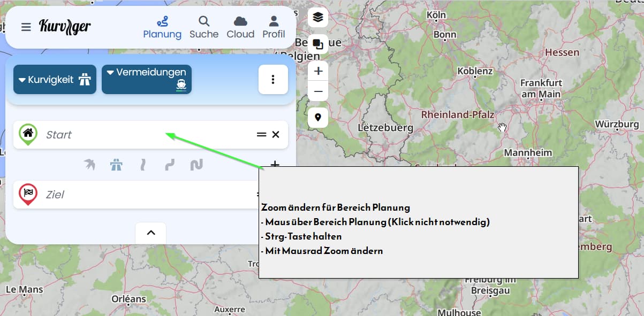Switch to the Suche tab
Viewport: 644px width, 316px height.
click(204, 27)
